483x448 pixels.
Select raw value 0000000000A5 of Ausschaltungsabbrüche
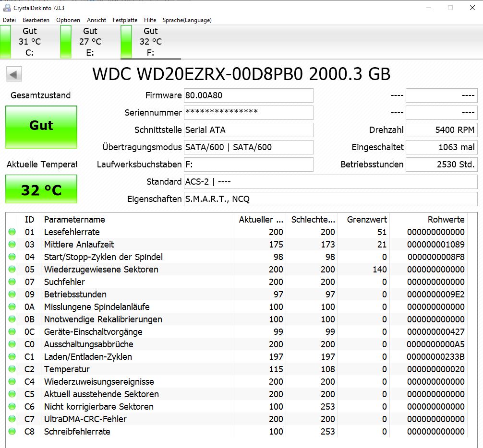click(435, 344)
